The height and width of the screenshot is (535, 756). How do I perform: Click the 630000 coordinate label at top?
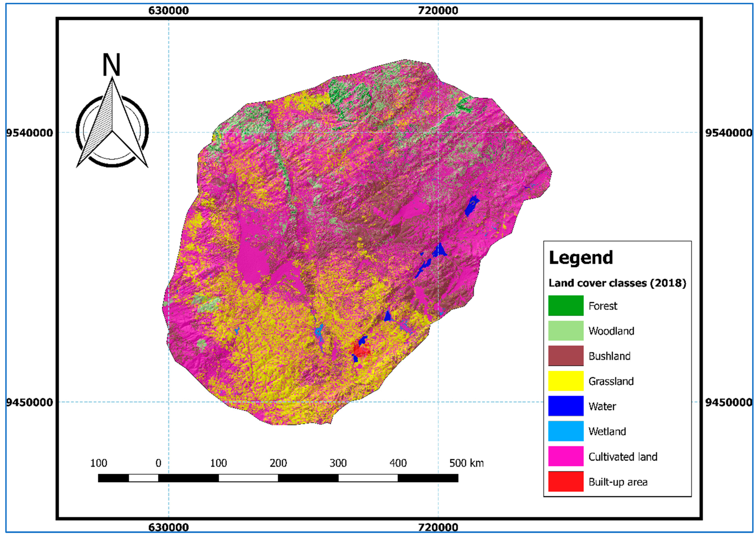pos(169,10)
